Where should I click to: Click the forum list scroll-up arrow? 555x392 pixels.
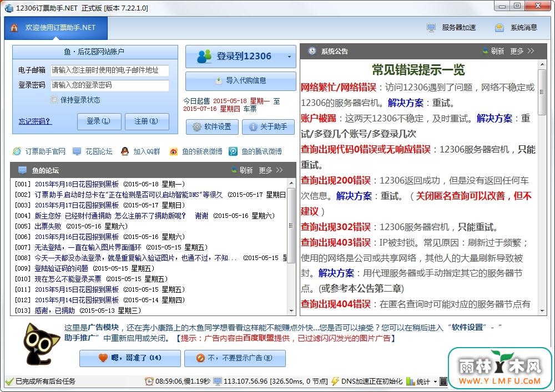coord(291,183)
